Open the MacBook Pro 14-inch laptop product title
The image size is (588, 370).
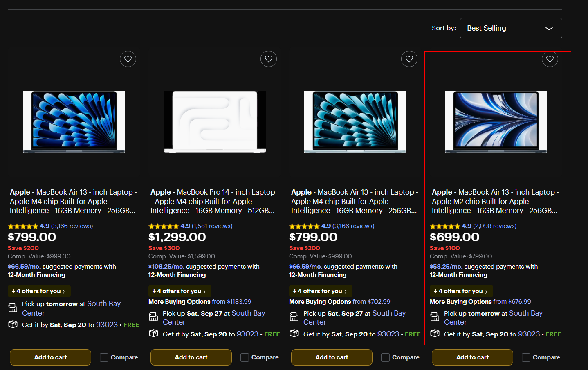coord(213,201)
